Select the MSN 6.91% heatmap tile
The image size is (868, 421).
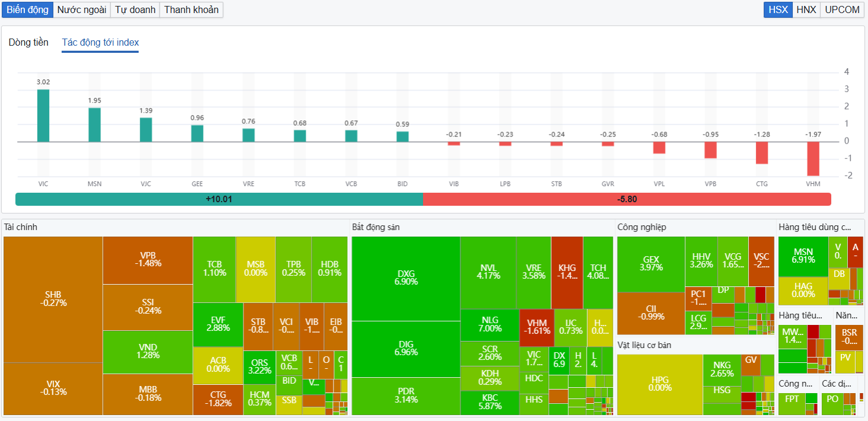pyautogui.click(x=803, y=256)
